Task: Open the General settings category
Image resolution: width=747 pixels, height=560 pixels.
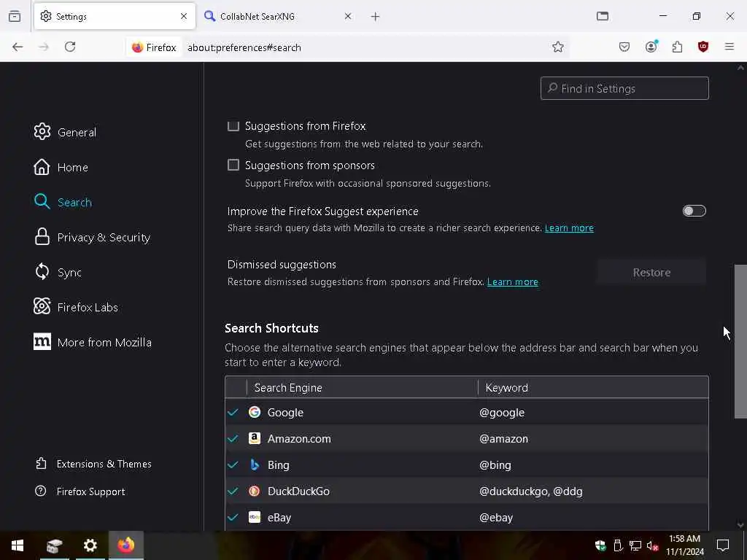Action: point(65,132)
